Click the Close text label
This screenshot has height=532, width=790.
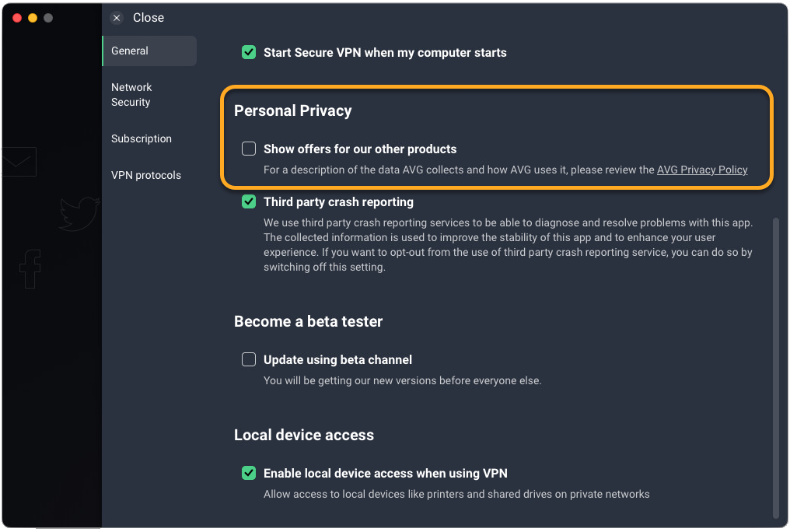click(149, 18)
